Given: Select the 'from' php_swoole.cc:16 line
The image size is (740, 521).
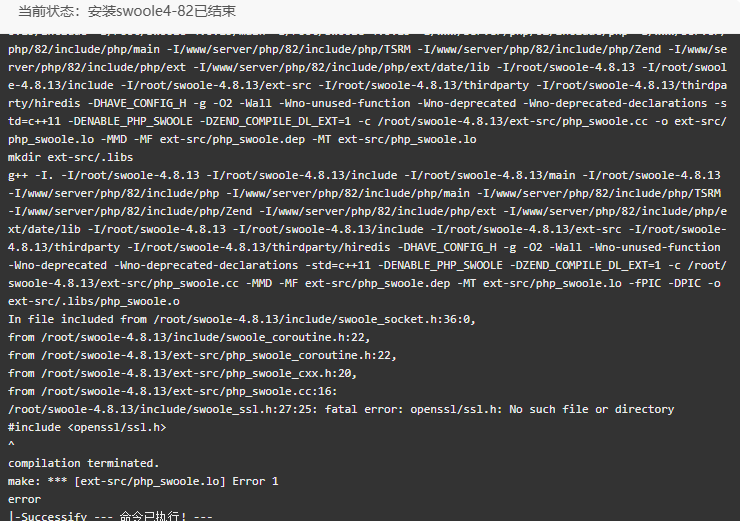Looking at the screenshot, I should point(173,391).
